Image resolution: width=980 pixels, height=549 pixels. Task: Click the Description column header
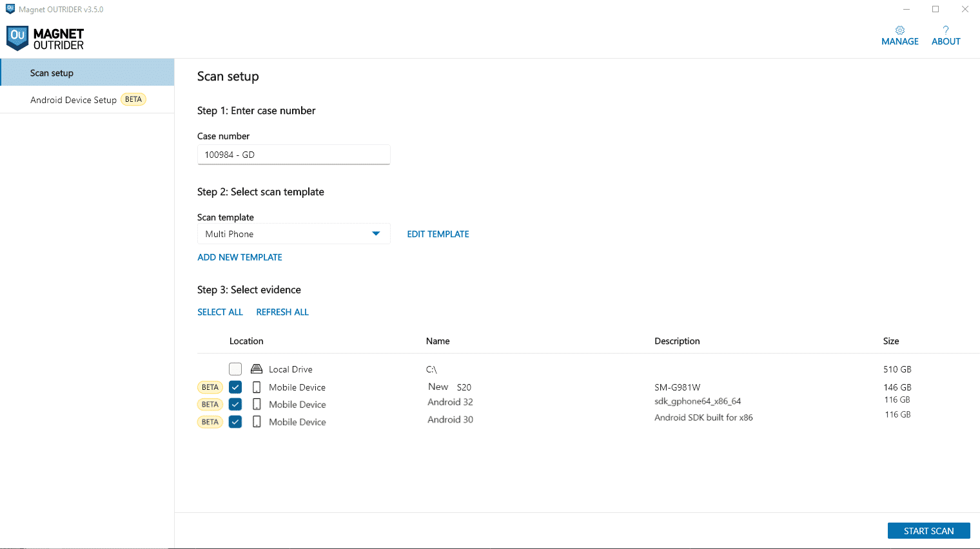click(x=677, y=341)
